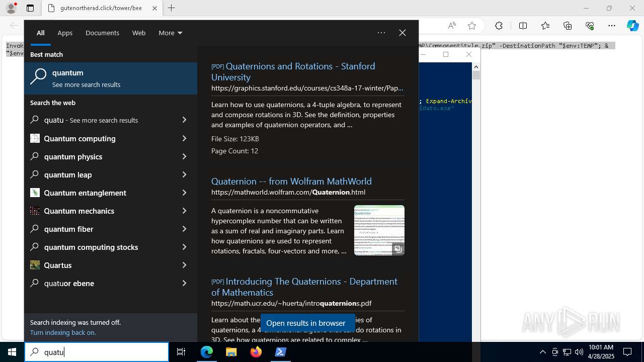Add this page to favorites star
Image resolution: width=644 pixels, height=362 pixels.
pos(471,26)
